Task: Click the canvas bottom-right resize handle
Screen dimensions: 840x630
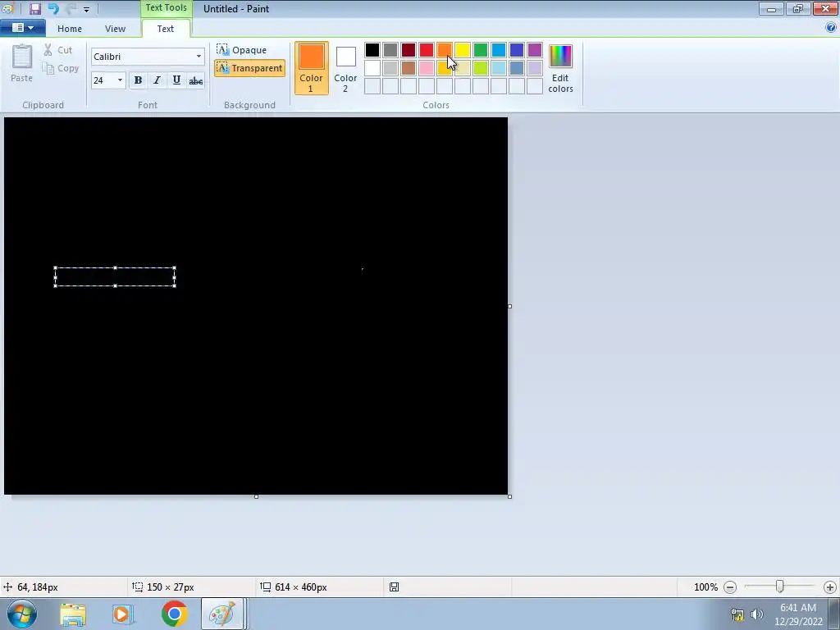Action: (x=509, y=496)
